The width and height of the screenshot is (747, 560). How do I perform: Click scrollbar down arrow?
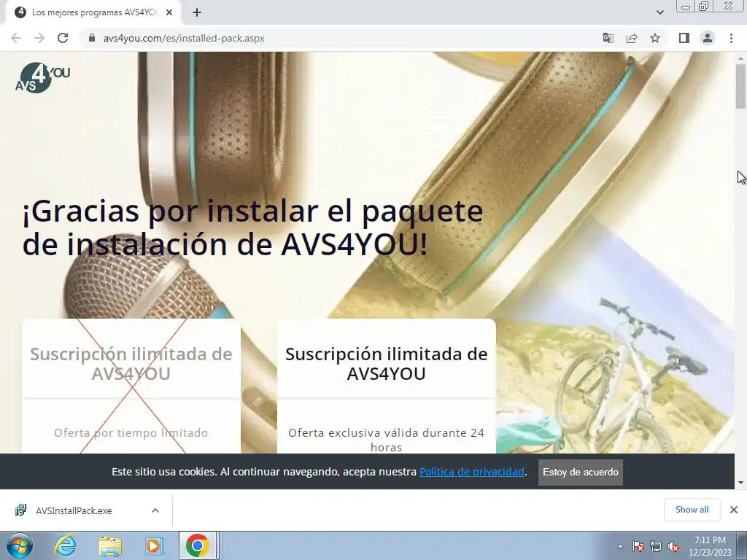(x=740, y=483)
